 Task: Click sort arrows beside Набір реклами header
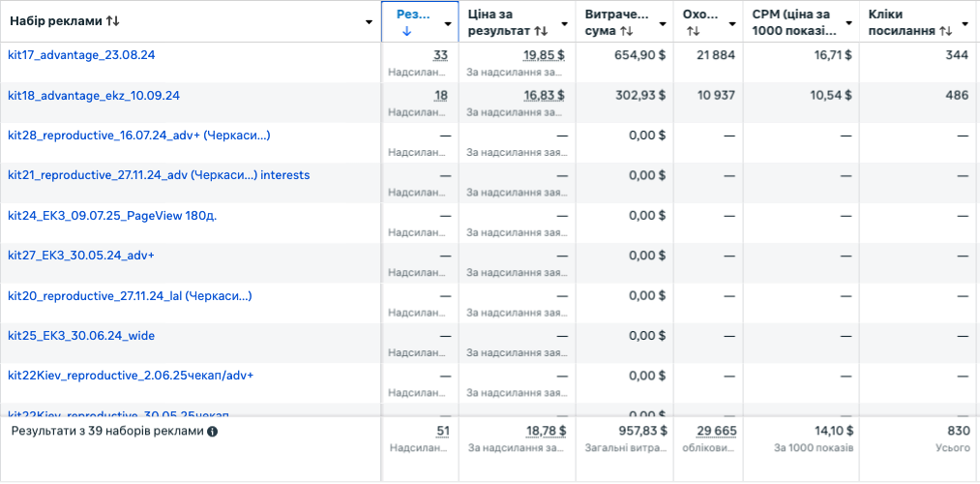(112, 21)
